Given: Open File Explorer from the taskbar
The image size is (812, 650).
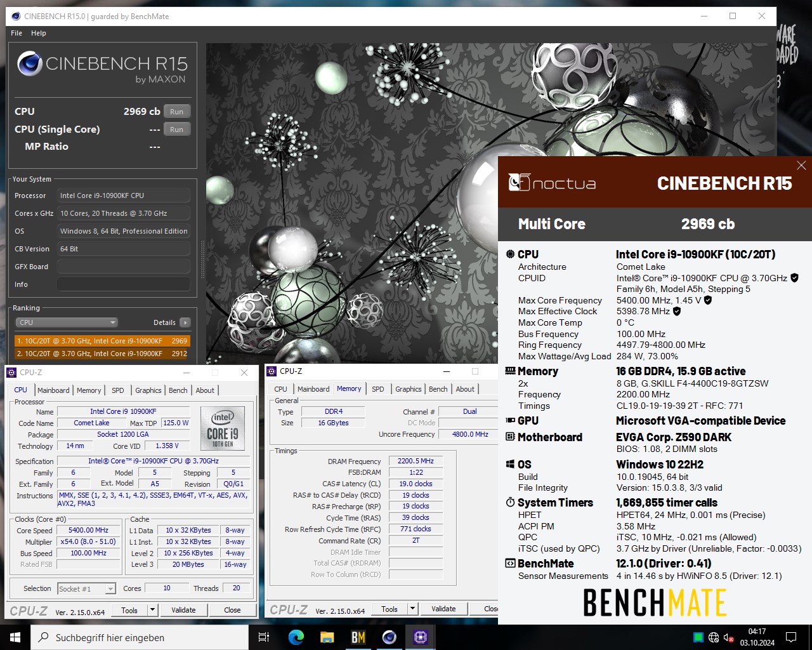Looking at the screenshot, I should tap(327, 637).
